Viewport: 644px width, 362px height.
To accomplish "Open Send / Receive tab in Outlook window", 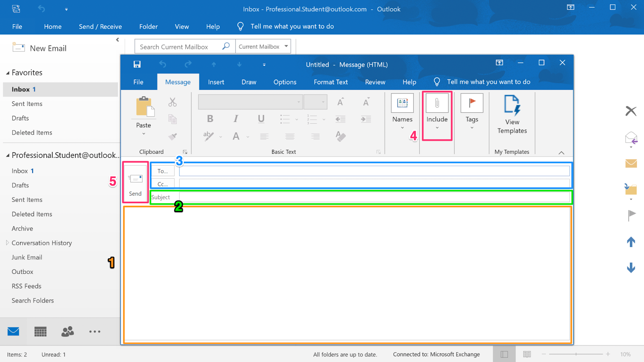I will (x=100, y=27).
